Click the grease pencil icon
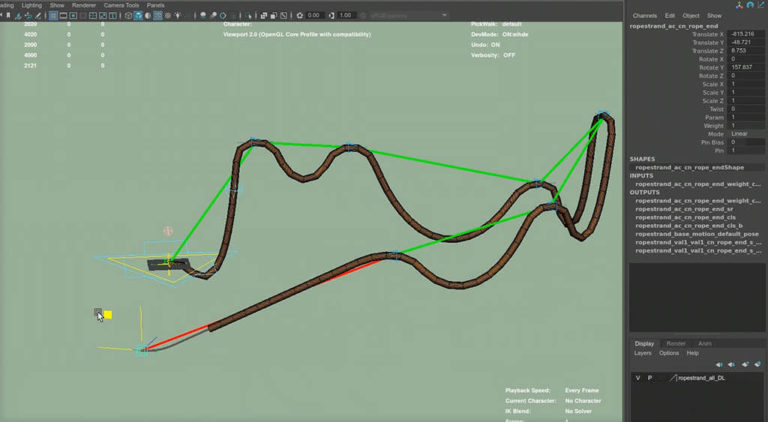Image resolution: width=768 pixels, height=422 pixels. click(38, 16)
